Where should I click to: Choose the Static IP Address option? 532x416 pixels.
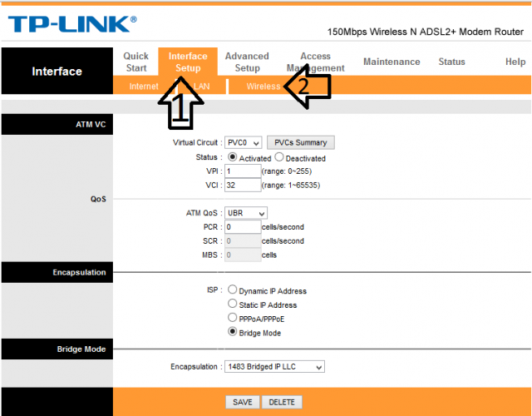click(233, 305)
